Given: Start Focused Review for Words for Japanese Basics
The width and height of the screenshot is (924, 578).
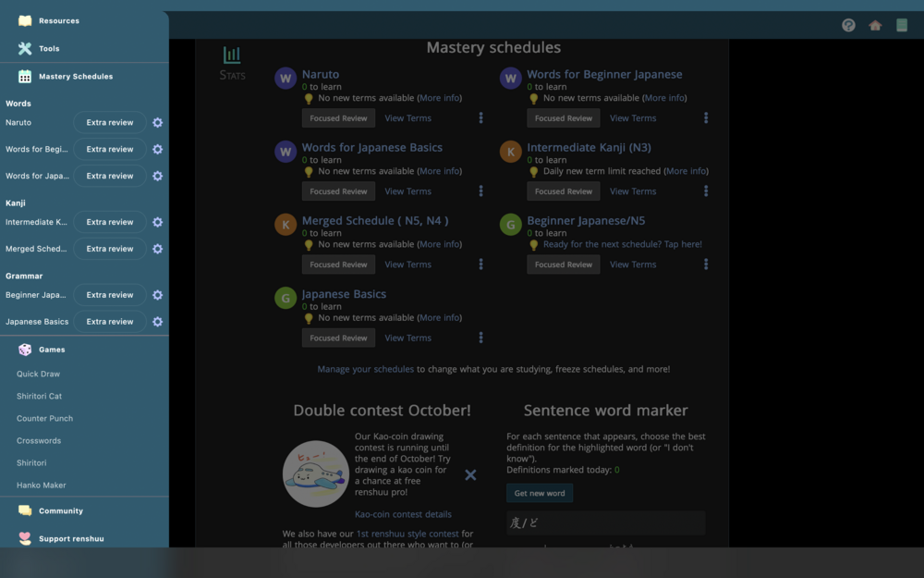Looking at the screenshot, I should click(x=338, y=191).
